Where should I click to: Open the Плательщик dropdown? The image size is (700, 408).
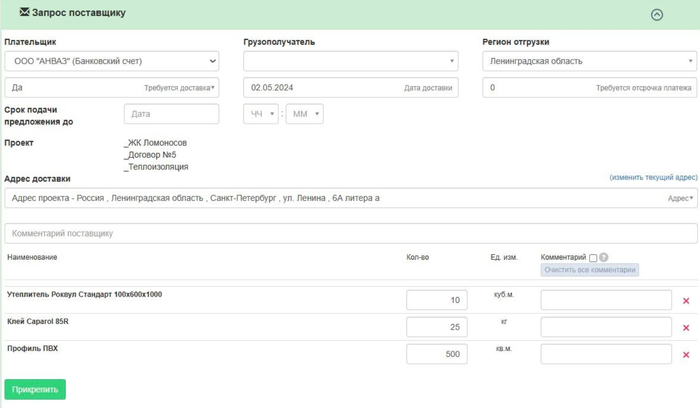111,61
